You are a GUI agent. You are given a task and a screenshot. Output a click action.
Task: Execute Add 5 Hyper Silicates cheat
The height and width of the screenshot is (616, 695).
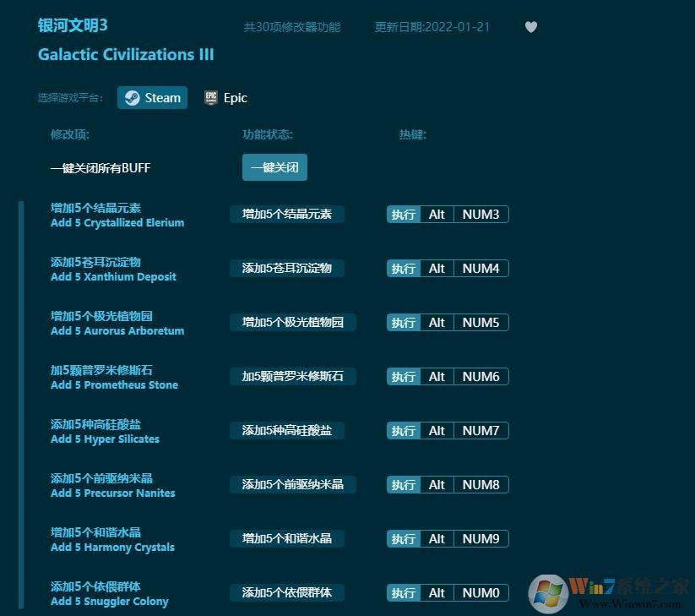tap(403, 430)
